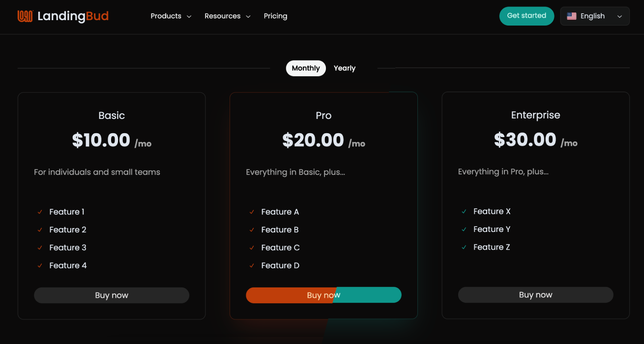Click the LandingBud brand name
Image resolution: width=644 pixels, height=344 pixels.
point(73,16)
